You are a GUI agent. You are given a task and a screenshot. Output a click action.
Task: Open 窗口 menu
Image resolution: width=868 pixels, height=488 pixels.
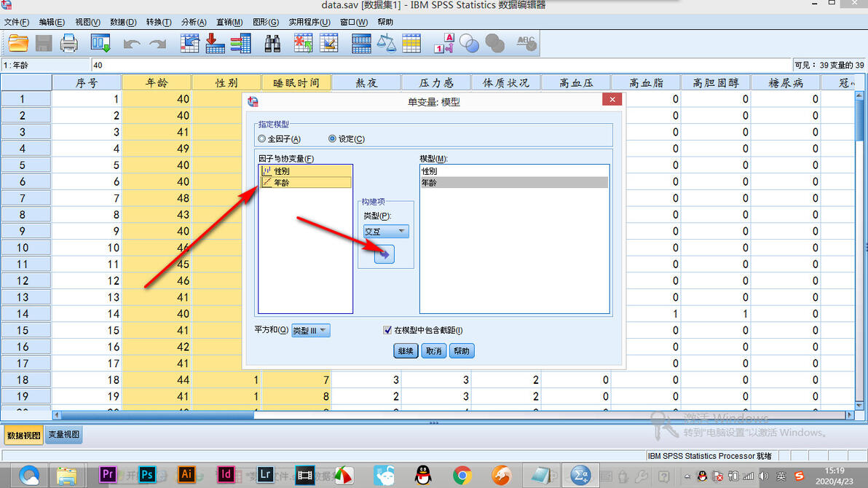pyautogui.click(x=354, y=22)
